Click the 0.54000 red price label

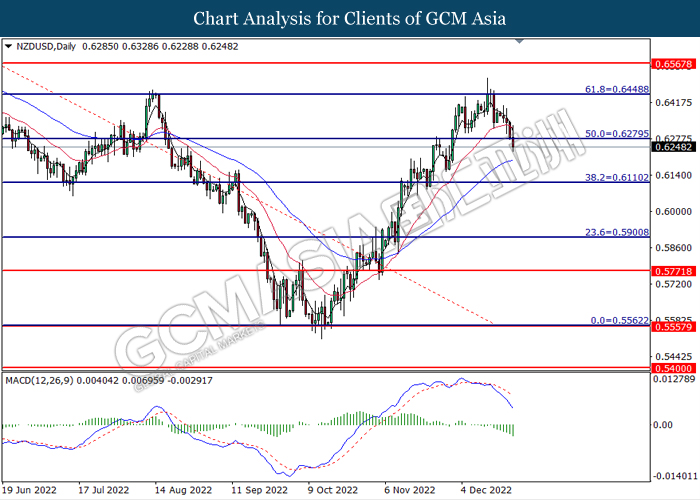click(x=674, y=368)
